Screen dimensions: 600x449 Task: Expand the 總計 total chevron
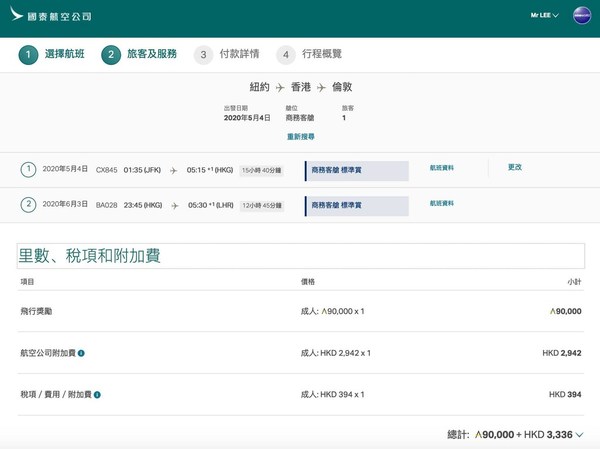pyautogui.click(x=580, y=435)
